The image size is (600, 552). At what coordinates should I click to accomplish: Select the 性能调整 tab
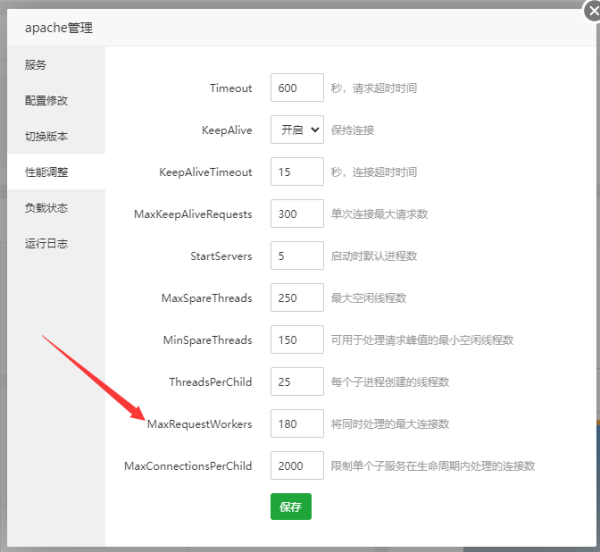[46, 172]
